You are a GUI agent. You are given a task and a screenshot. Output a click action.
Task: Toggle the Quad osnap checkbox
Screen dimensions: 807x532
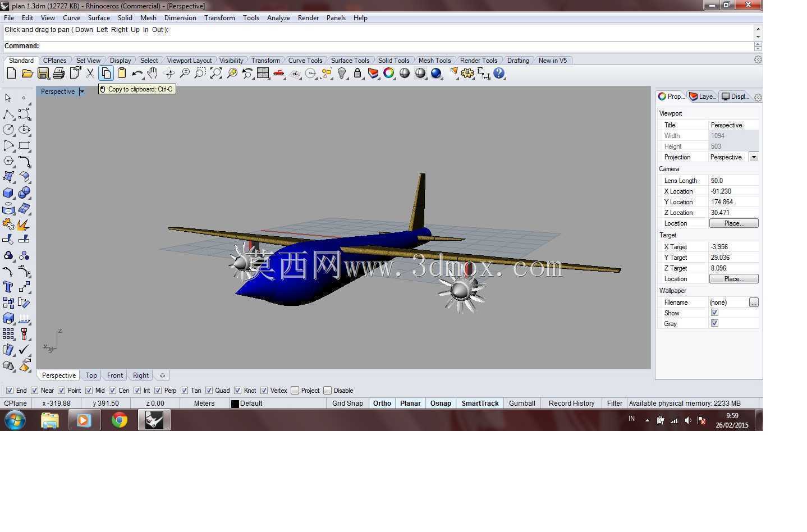[209, 391]
